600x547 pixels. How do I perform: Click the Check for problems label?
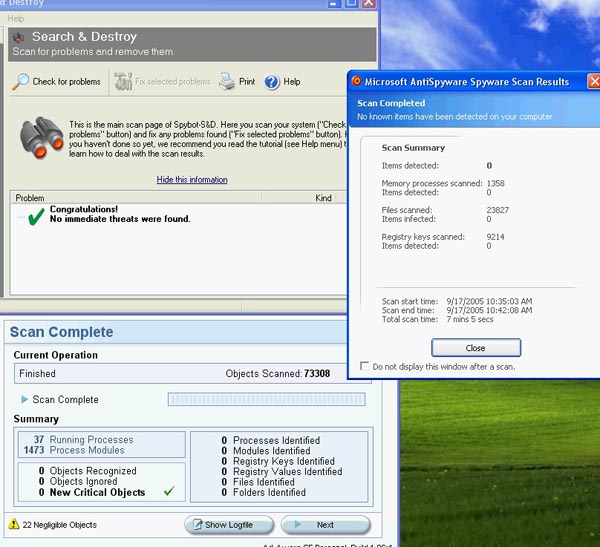tap(67, 82)
